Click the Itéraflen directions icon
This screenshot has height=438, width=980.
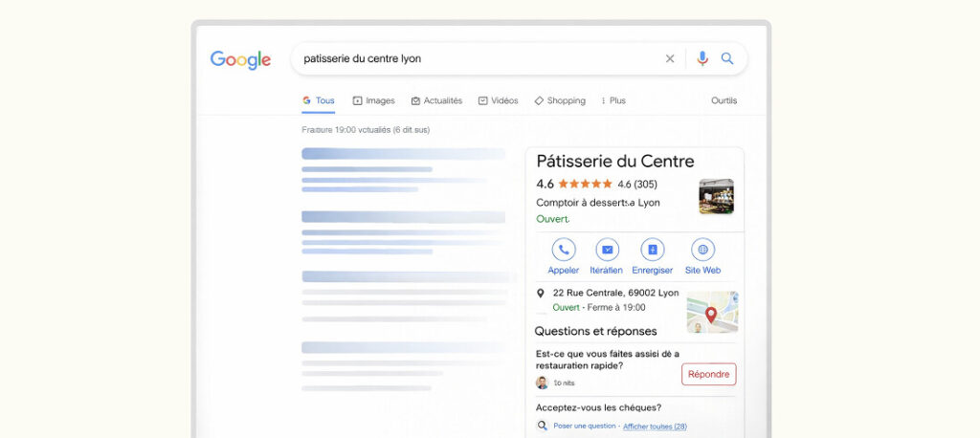coord(607,250)
